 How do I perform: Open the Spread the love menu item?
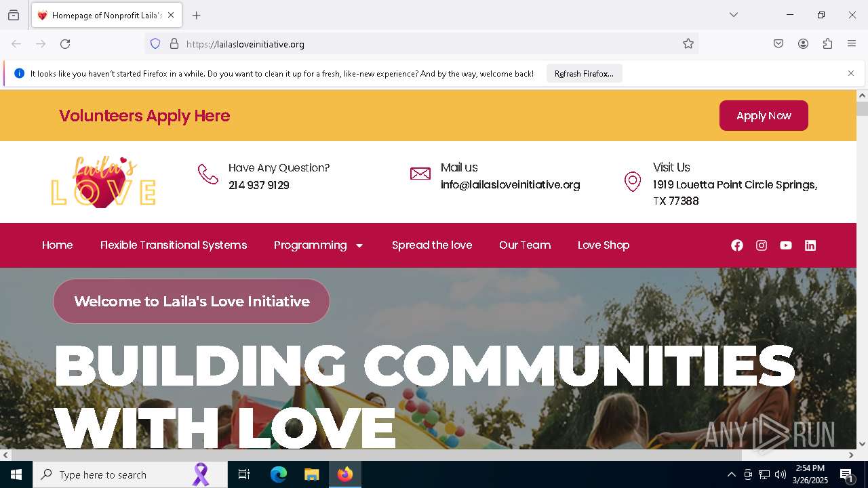(x=432, y=245)
